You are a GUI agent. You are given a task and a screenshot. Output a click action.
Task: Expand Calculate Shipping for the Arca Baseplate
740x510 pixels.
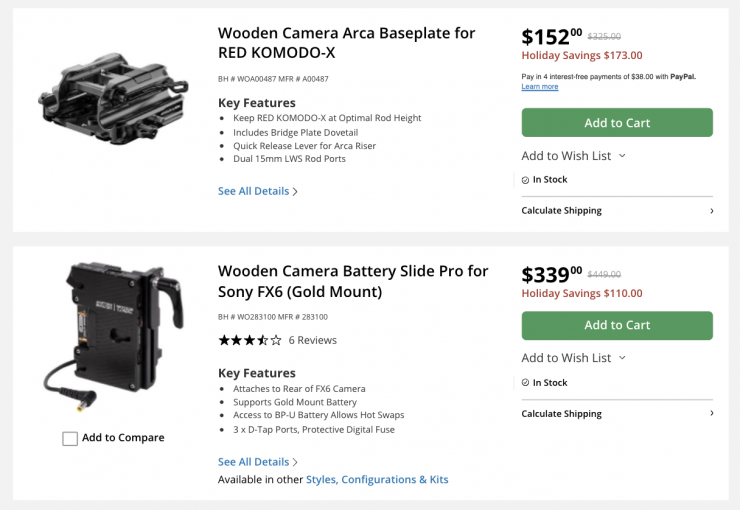click(616, 211)
